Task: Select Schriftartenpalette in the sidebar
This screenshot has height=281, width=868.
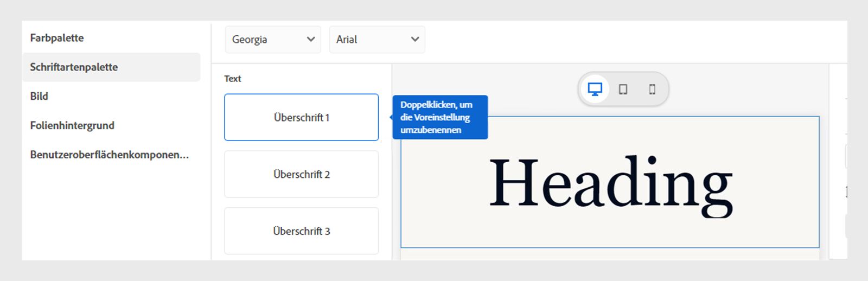Action: pyautogui.click(x=74, y=67)
